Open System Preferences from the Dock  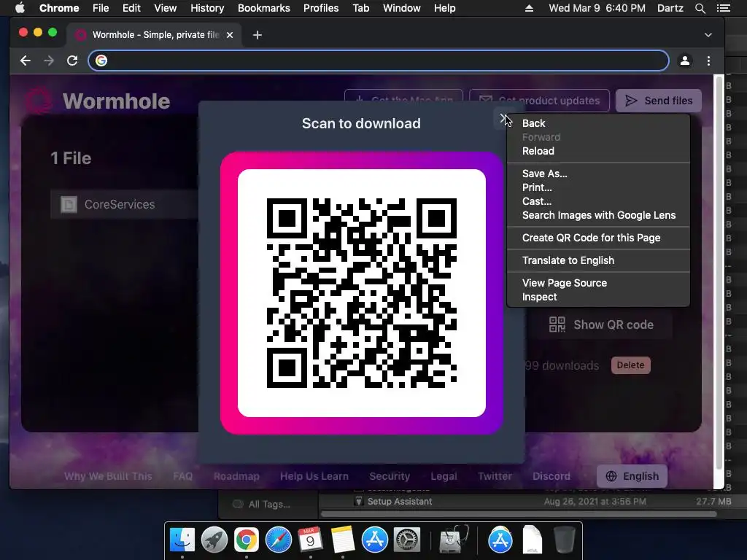pyautogui.click(x=406, y=540)
